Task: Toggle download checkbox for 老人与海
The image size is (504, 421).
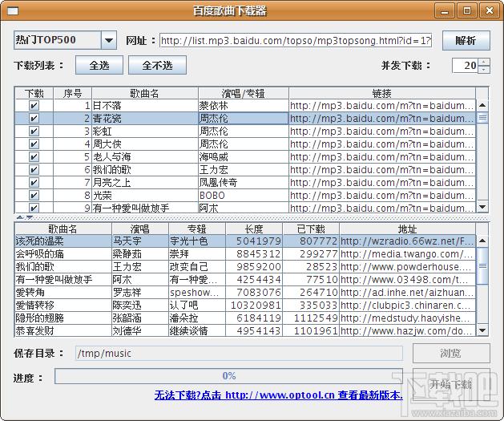Action: tap(34, 157)
